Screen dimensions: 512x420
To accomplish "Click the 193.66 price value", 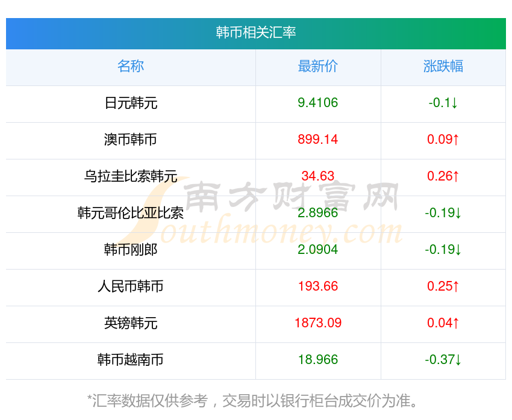I will tap(317, 286).
